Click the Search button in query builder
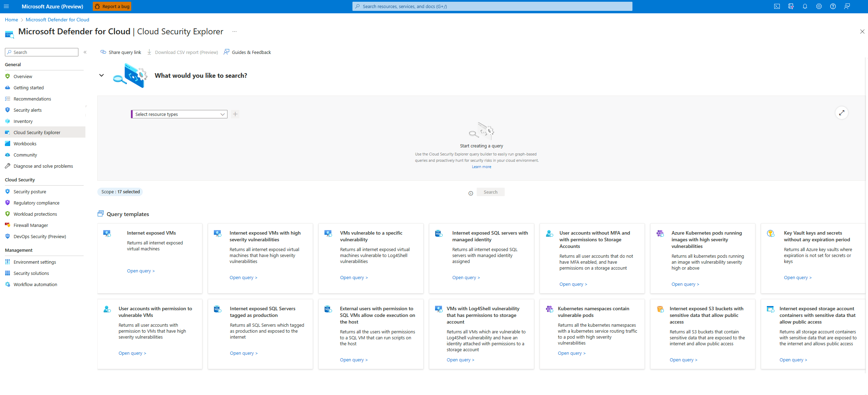 tap(490, 192)
